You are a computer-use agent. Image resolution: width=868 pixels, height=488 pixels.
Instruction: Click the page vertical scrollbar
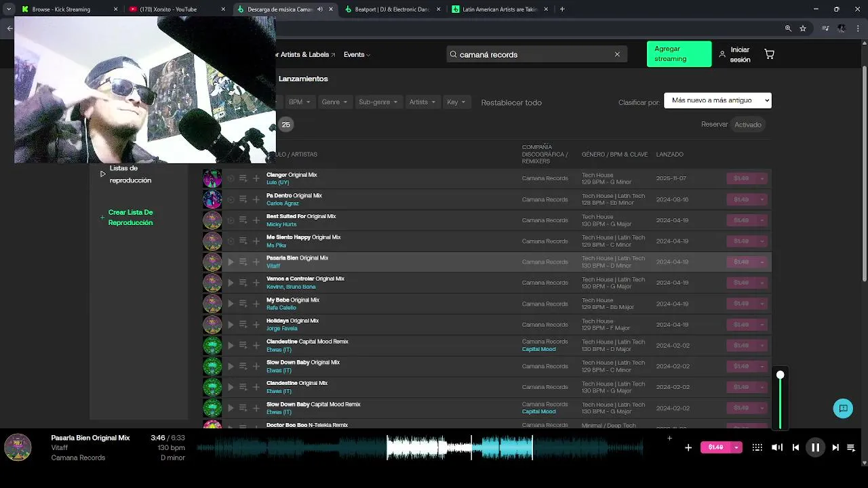coord(864,175)
